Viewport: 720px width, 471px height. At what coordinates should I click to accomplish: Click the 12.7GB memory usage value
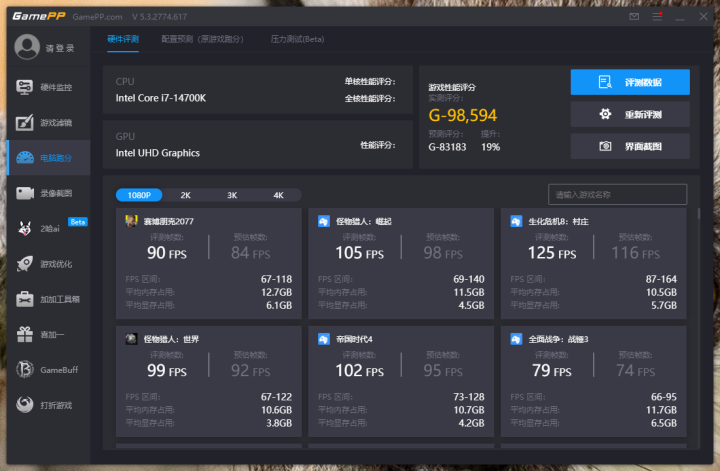tap(276, 292)
